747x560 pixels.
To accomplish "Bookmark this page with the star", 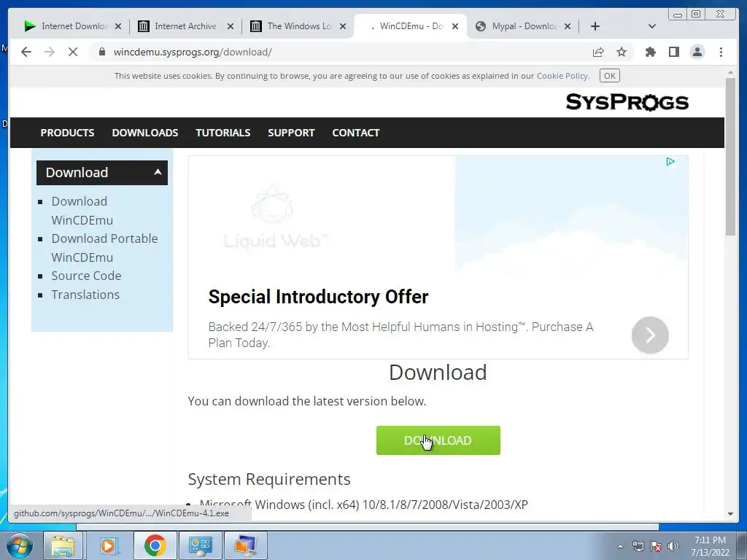I will pyautogui.click(x=622, y=52).
